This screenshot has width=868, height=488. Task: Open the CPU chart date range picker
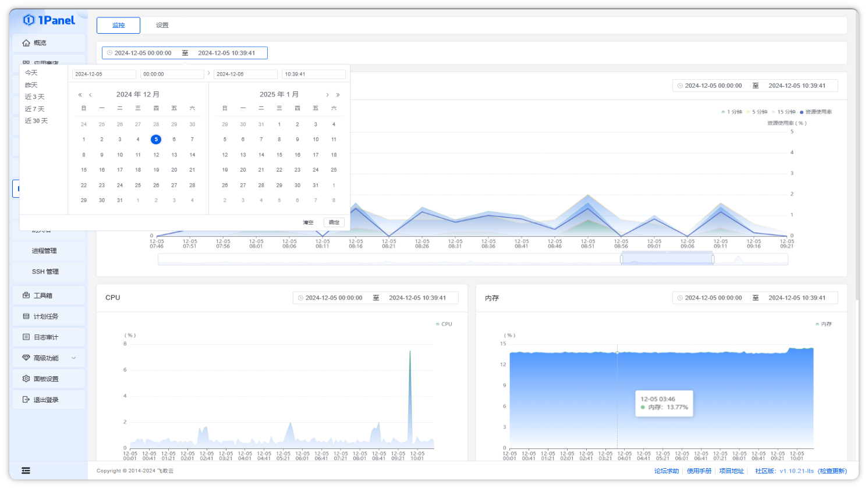pyautogui.click(x=375, y=298)
